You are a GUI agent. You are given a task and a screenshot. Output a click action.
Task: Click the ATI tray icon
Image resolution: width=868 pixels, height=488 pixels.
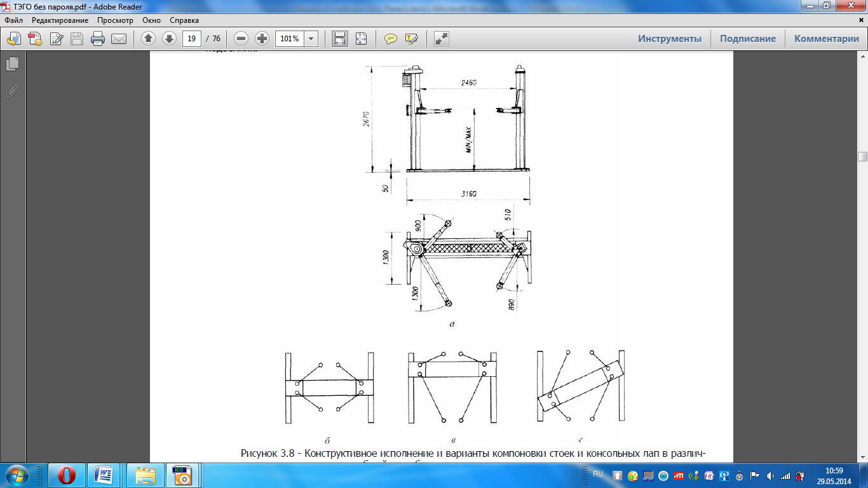pos(679,475)
